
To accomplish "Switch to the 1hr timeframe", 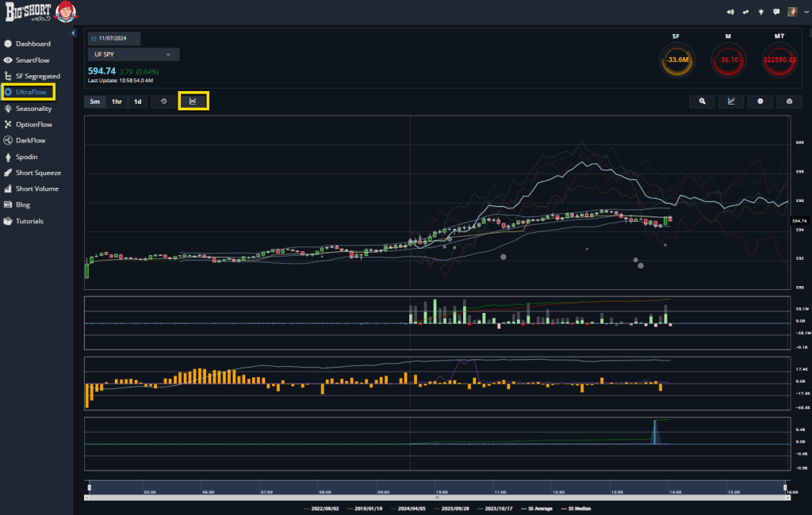I will (116, 101).
